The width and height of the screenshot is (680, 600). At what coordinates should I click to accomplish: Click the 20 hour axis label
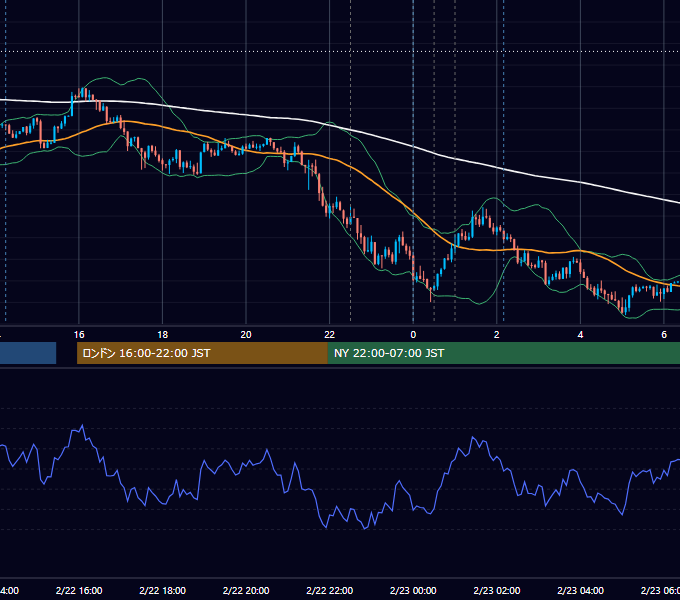pyautogui.click(x=246, y=335)
